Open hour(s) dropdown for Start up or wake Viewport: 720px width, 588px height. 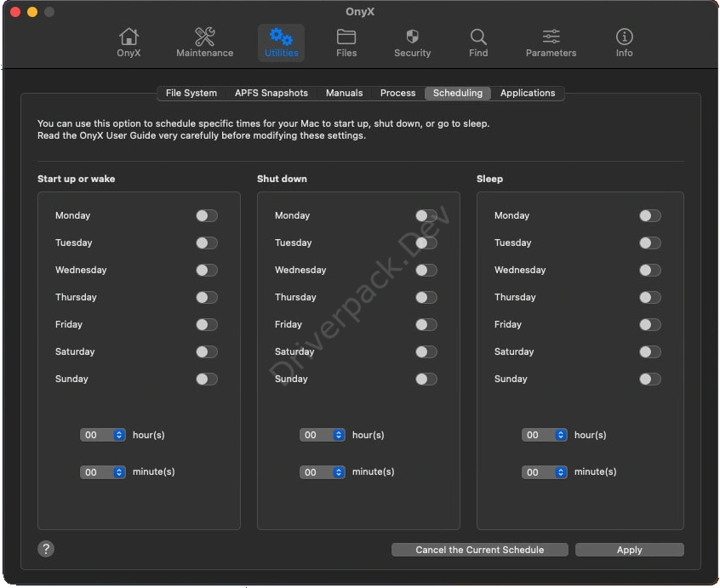click(102, 435)
